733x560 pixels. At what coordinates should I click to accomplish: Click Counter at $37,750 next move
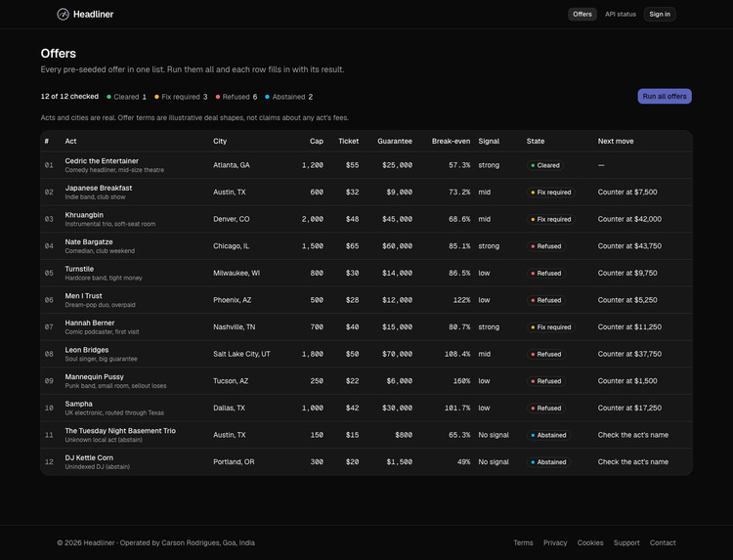[629, 355]
